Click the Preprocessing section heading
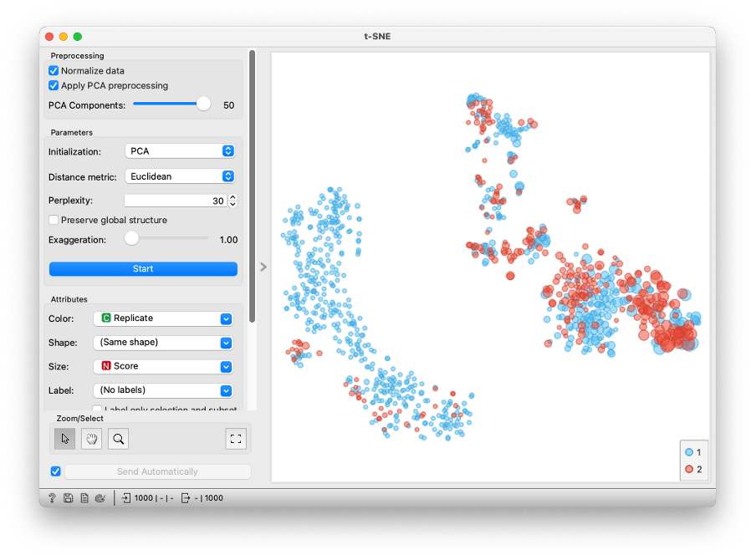The image size is (756, 560). click(x=77, y=55)
